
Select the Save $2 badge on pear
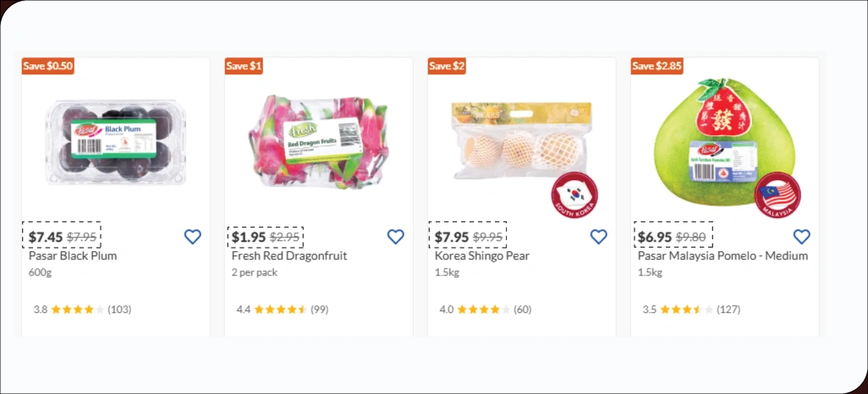[x=447, y=66]
